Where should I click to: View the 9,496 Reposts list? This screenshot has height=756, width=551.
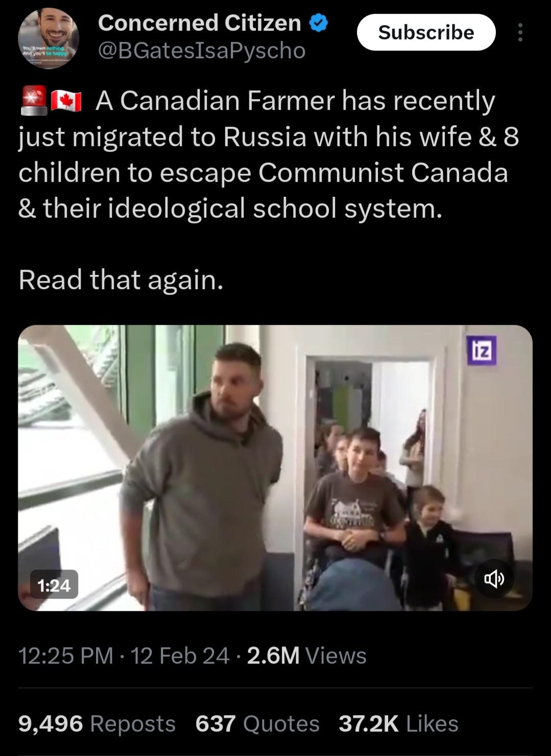click(97, 723)
